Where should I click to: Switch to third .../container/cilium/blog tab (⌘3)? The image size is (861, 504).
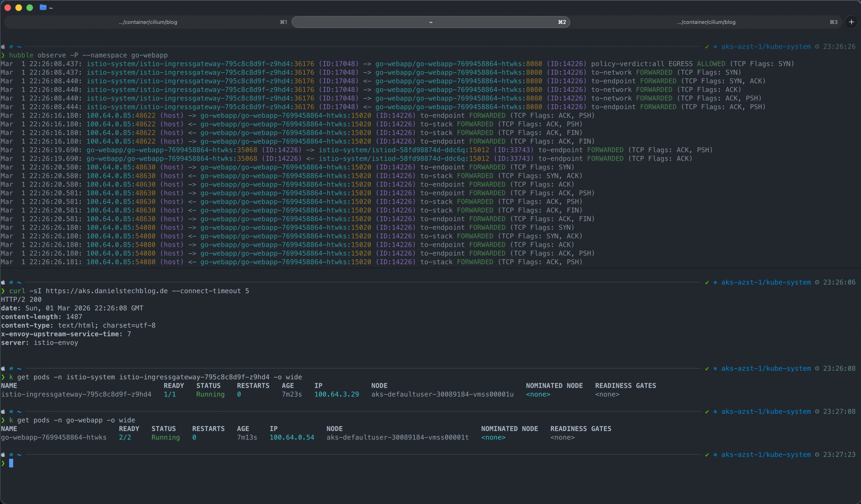point(706,22)
